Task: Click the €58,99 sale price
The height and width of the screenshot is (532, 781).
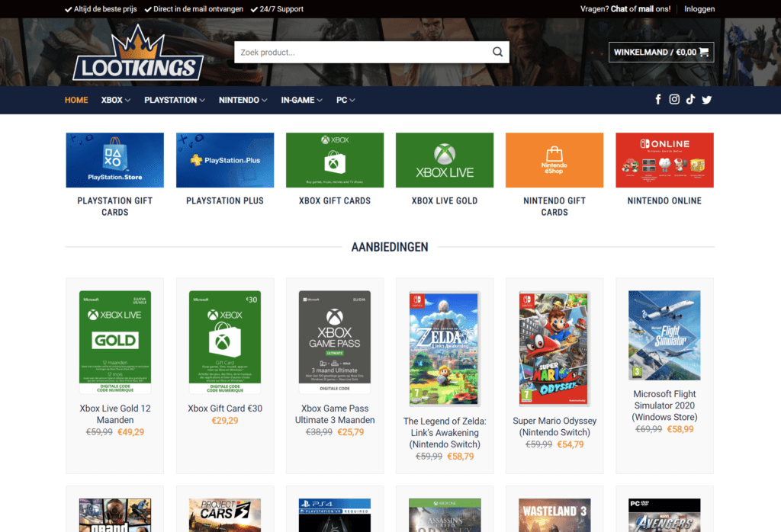Action: click(x=680, y=429)
